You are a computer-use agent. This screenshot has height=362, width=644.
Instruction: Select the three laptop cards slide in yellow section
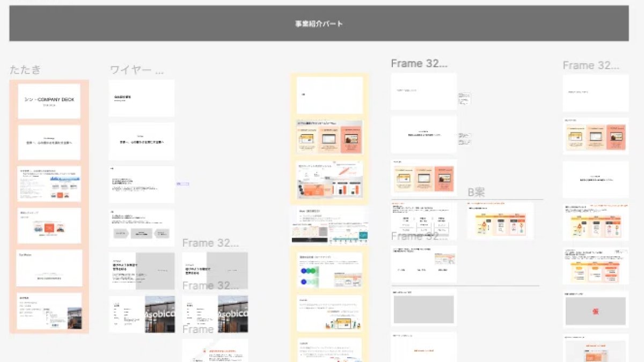tap(330, 137)
